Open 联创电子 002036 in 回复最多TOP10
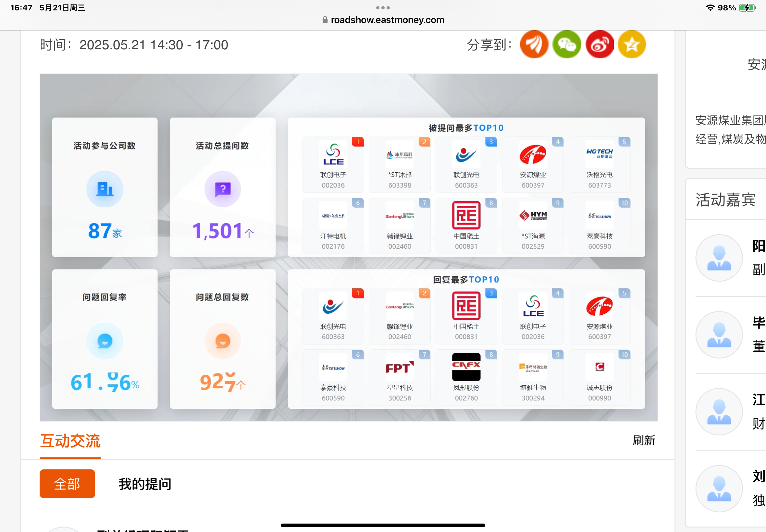This screenshot has height=532, width=766. [x=533, y=316]
